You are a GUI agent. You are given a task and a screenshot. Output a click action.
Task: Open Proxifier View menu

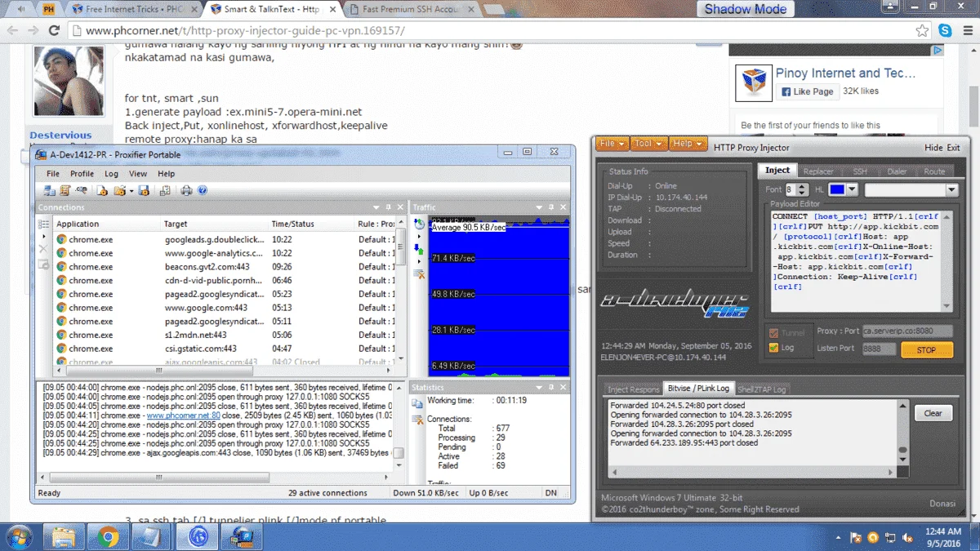[x=138, y=174]
